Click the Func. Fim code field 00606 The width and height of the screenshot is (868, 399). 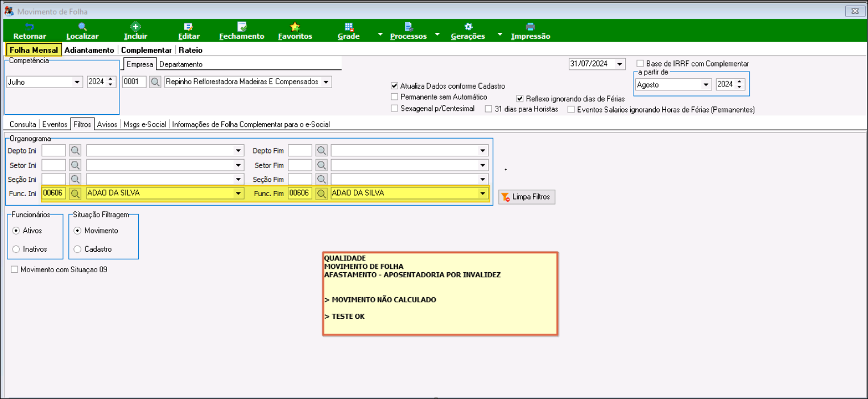pyautogui.click(x=300, y=193)
